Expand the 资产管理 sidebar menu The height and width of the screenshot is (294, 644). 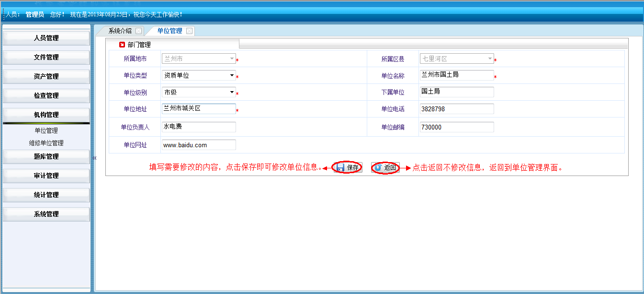(x=46, y=77)
